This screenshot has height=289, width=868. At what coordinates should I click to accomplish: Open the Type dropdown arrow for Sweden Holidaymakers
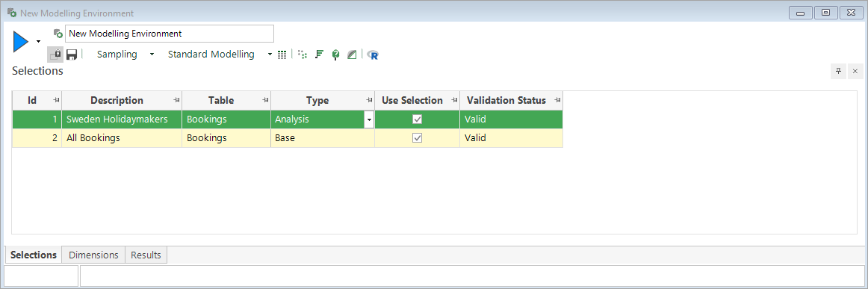pyautogui.click(x=369, y=119)
